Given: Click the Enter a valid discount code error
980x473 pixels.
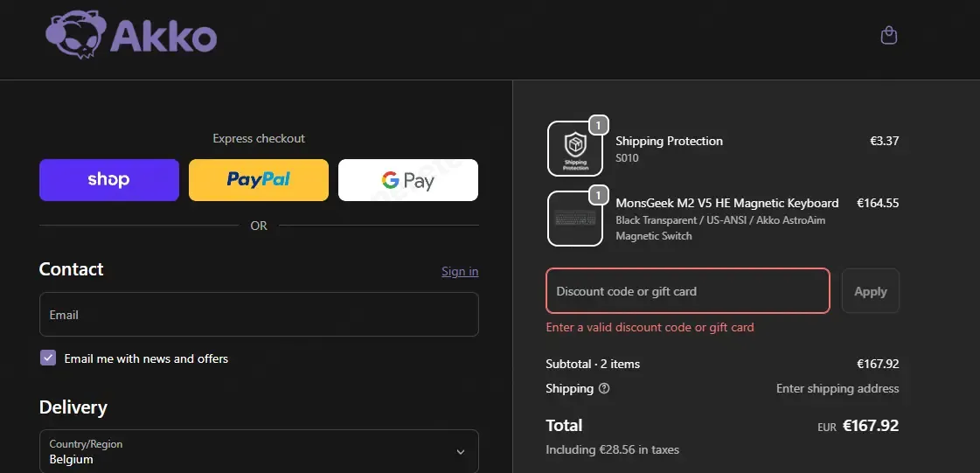Looking at the screenshot, I should 650,327.
